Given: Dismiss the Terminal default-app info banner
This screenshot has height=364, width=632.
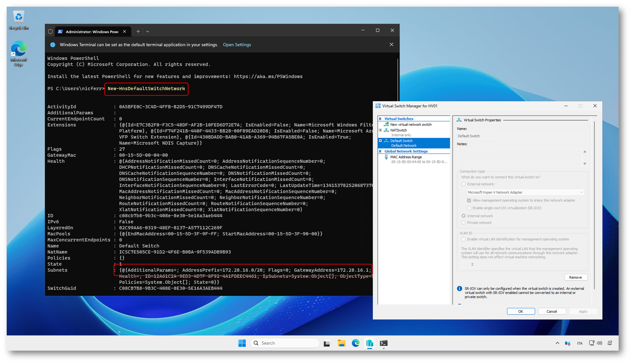Looking at the screenshot, I should point(391,45).
